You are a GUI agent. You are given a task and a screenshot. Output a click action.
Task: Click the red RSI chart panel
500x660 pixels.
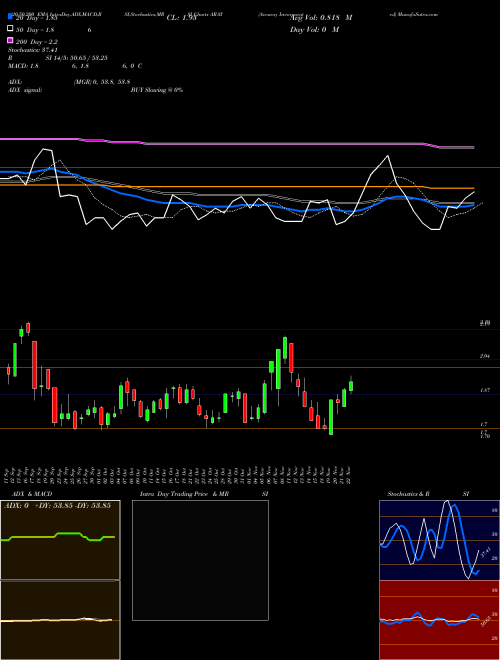pyautogui.click(x=439, y=620)
